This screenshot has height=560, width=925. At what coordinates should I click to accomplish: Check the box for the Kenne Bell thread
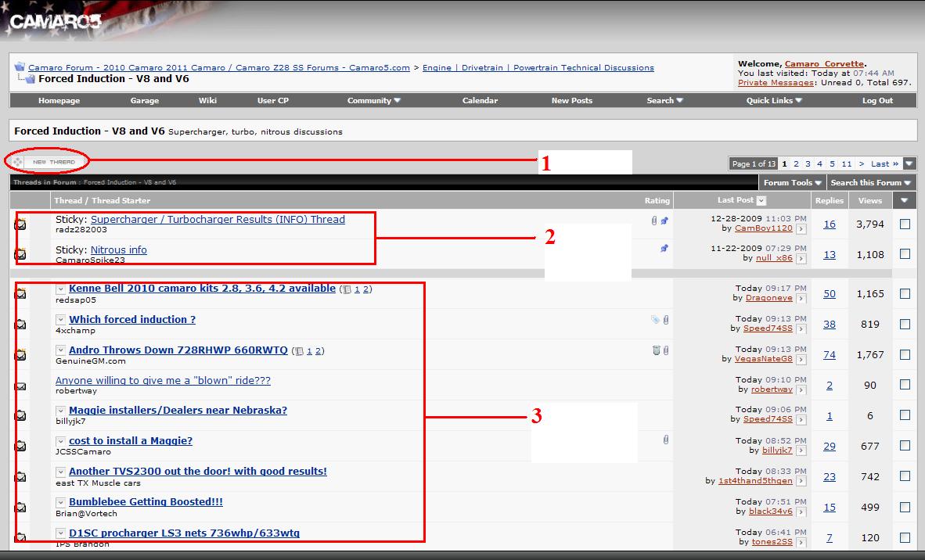[904, 293]
